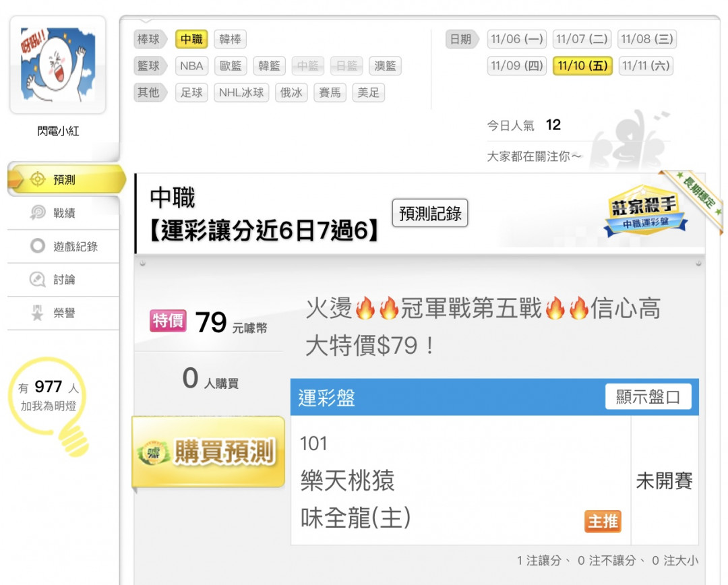728x585 pixels.
Task: Open 榮譽 sidebar item with medal icon
Action: pos(63,313)
